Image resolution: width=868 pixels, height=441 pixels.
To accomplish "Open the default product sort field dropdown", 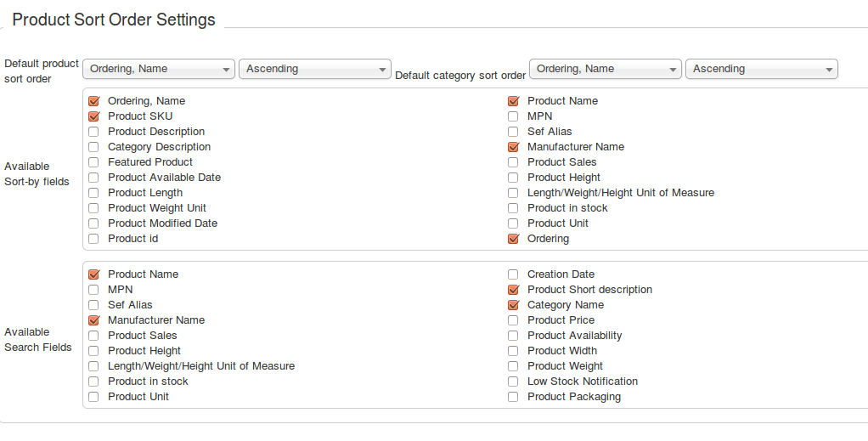I will coord(159,70).
